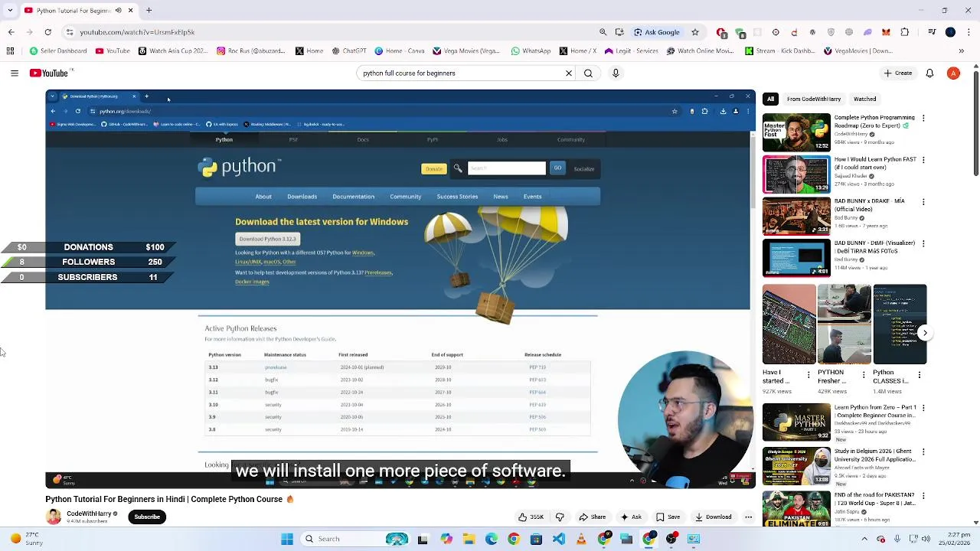This screenshot has height=551, width=980.
Task: Click the yellow Donate button on python.org
Action: tap(434, 168)
